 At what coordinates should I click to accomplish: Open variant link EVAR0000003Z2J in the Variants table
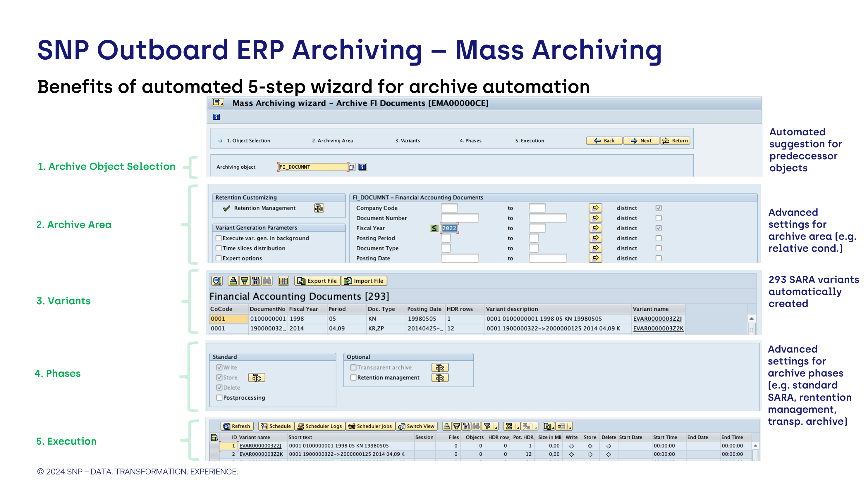coord(657,319)
